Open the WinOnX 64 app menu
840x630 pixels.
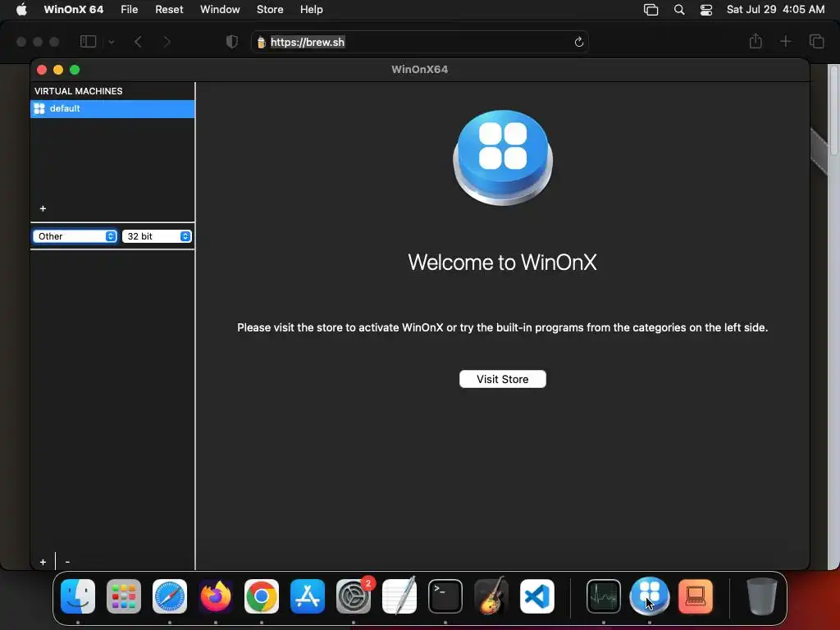(73, 10)
